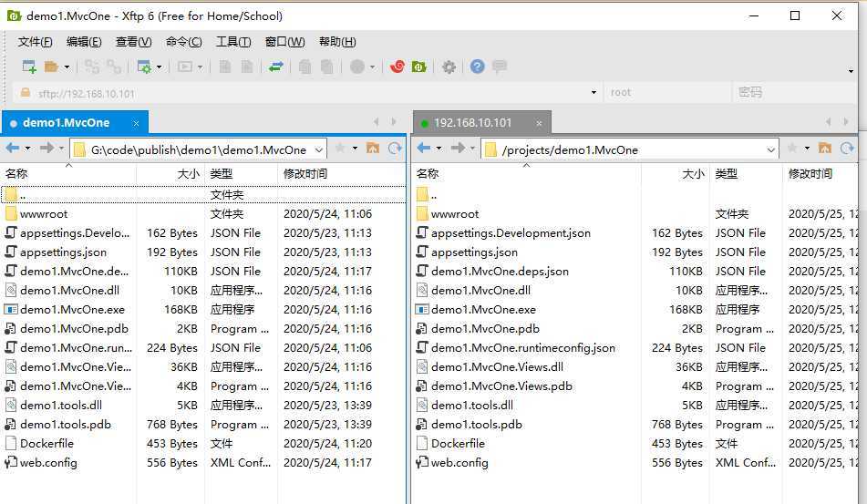The image size is (867, 504).
Task: Close the demo1.MvcOne local tab
Action: point(137,123)
